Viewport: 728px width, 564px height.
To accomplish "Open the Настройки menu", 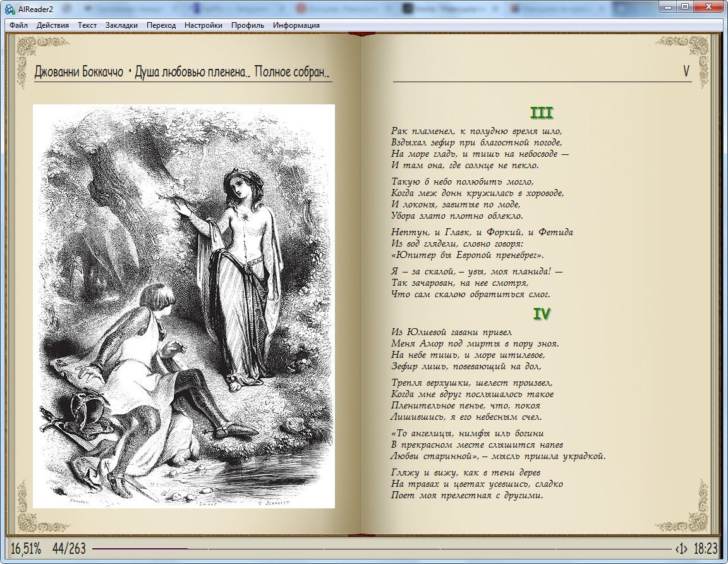I will 203,25.
